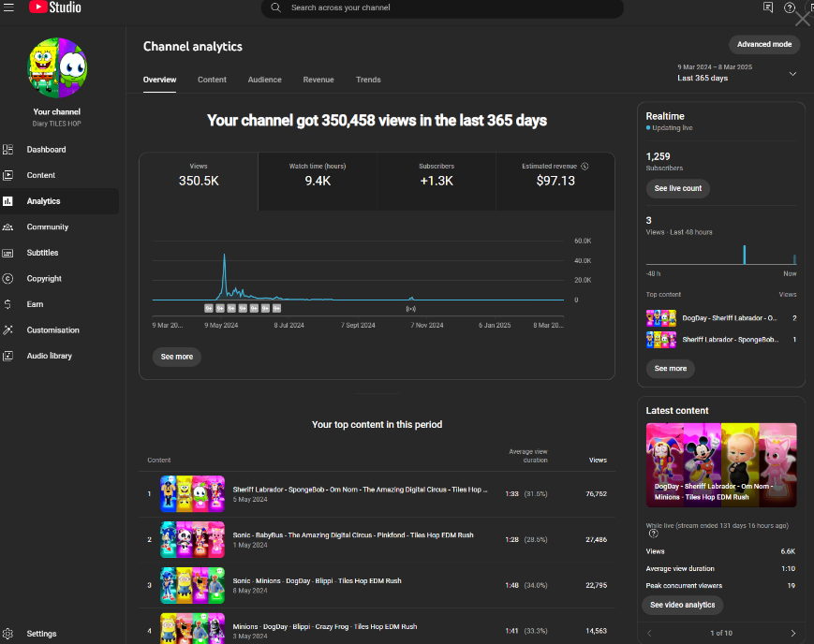Viewport: 814px width, 644px height.
Task: Select the Estimated revenue metric card
Action: click(x=555, y=182)
